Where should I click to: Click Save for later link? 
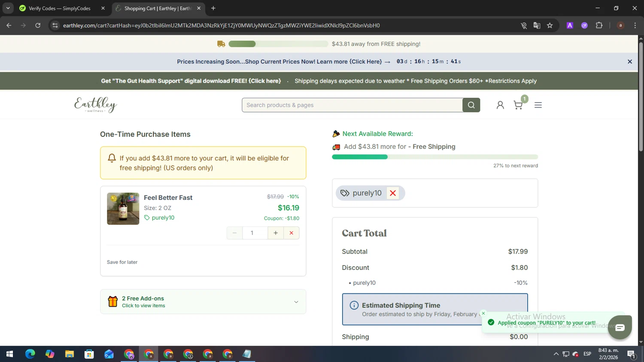(x=122, y=262)
